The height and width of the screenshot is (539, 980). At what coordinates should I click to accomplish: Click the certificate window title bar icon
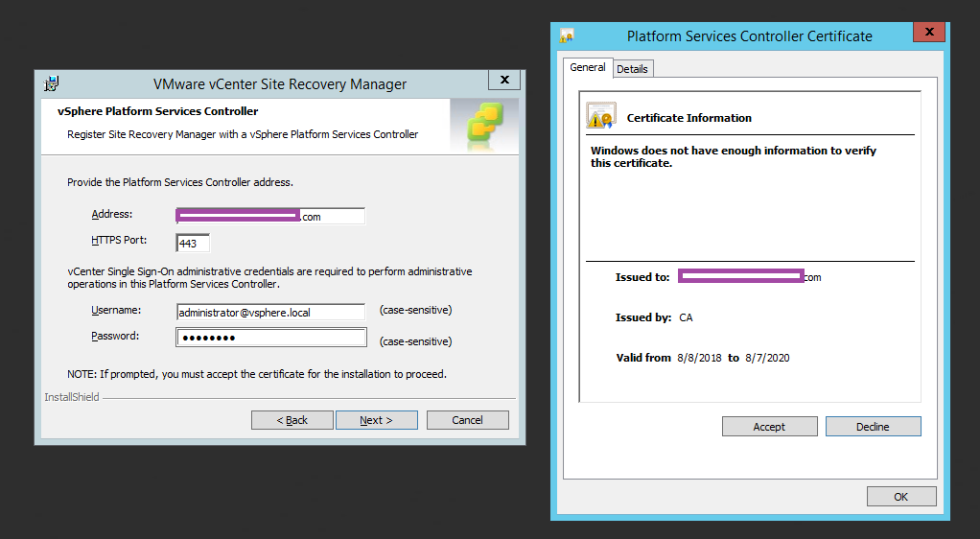tap(567, 35)
